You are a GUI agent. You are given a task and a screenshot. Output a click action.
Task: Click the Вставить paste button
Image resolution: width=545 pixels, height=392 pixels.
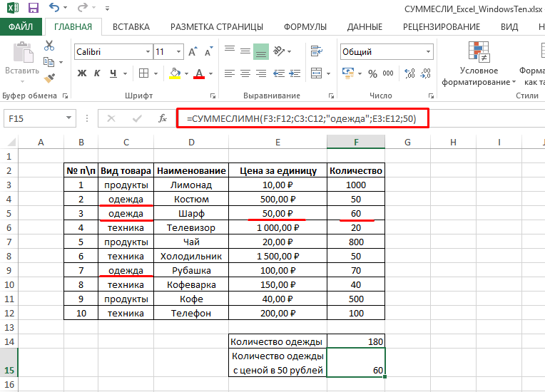point(21,61)
